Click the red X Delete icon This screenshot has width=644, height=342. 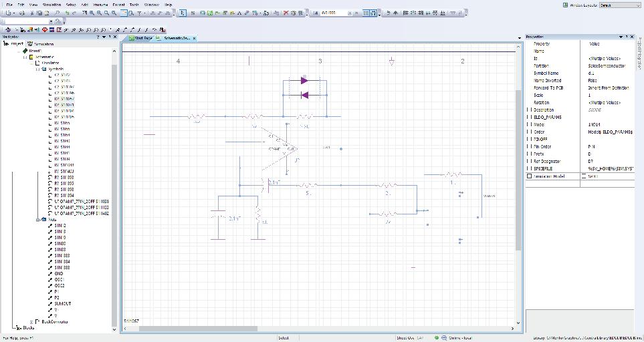pos(286,13)
